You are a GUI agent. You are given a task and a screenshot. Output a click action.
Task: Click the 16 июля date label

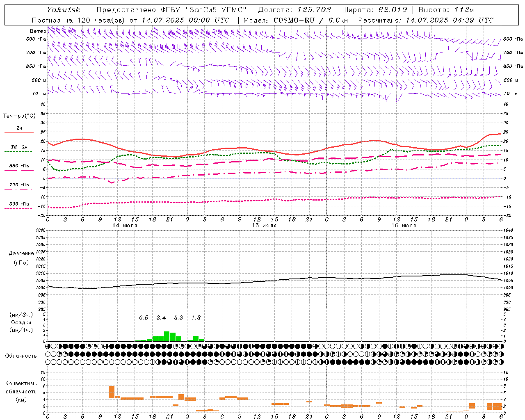click(x=404, y=226)
